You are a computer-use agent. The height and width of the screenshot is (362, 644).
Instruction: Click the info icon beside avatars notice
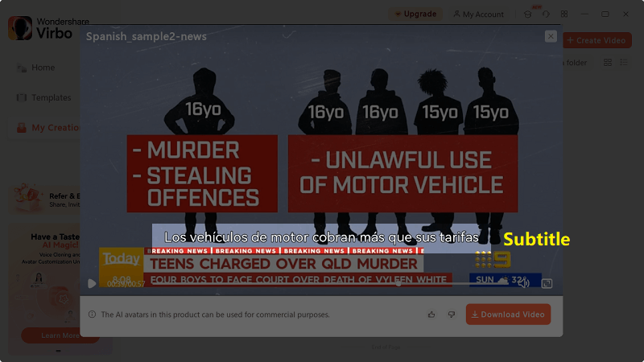tap(92, 315)
